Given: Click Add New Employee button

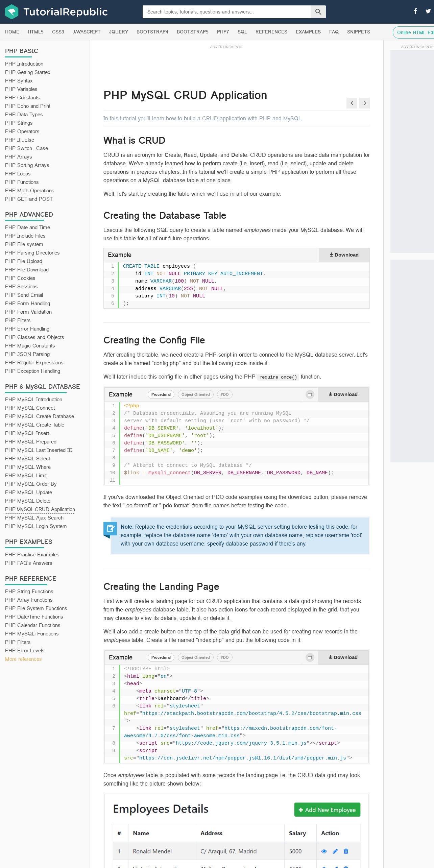Looking at the screenshot, I should point(327,810).
